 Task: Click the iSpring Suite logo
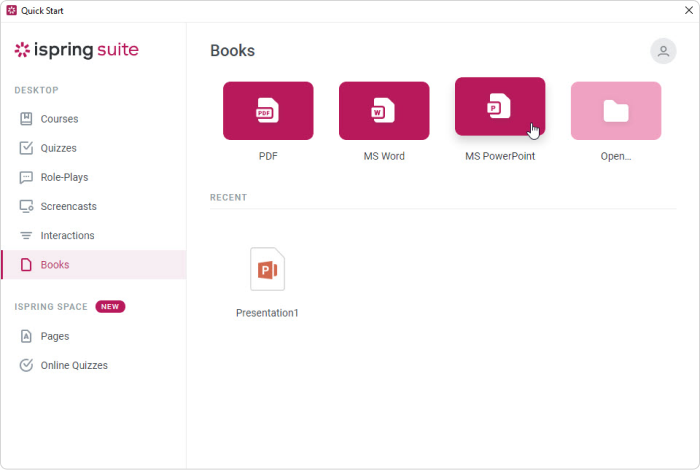76,50
